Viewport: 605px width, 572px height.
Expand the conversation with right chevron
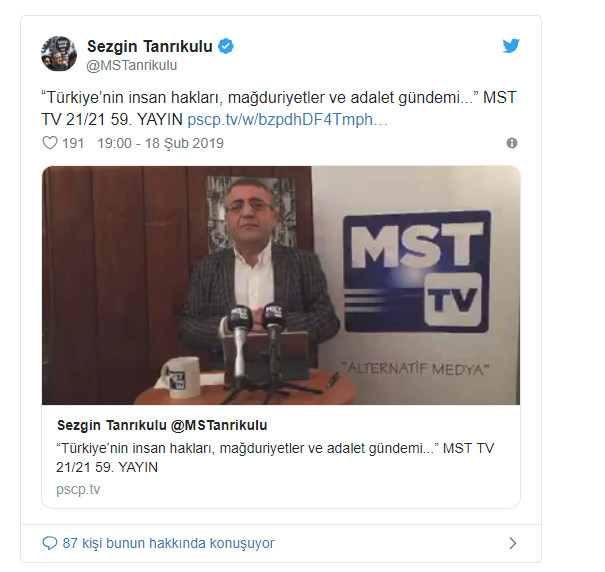[x=512, y=543]
